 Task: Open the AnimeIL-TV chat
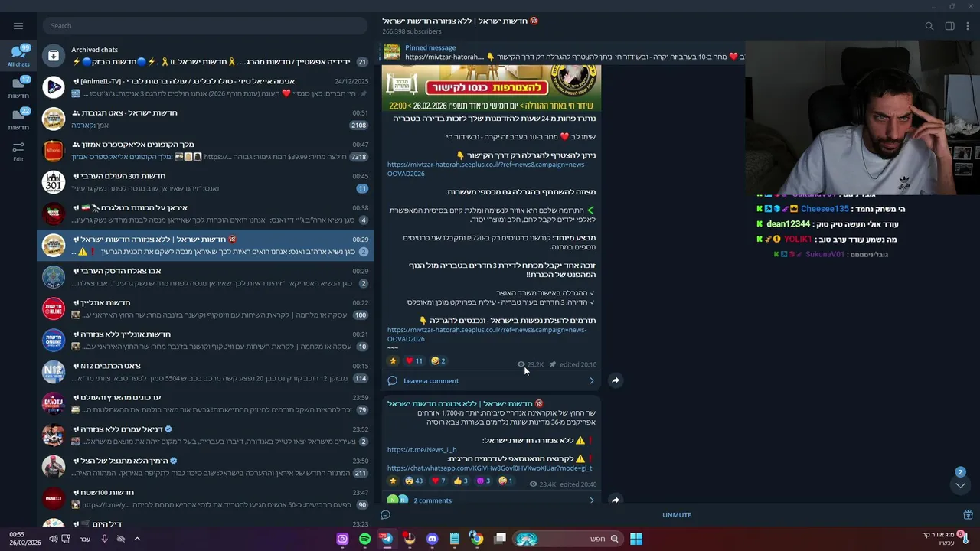pos(205,87)
